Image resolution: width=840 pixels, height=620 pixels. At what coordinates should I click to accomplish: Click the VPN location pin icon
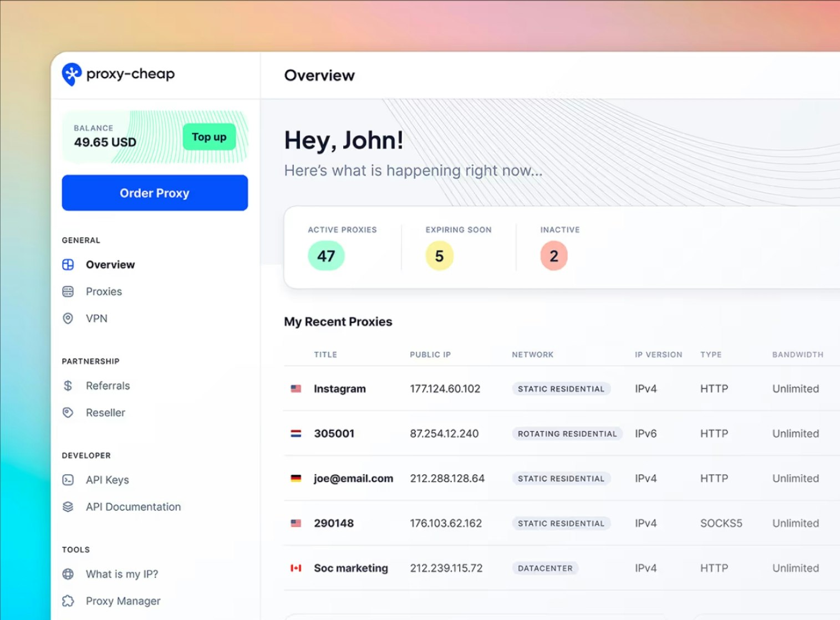click(68, 319)
